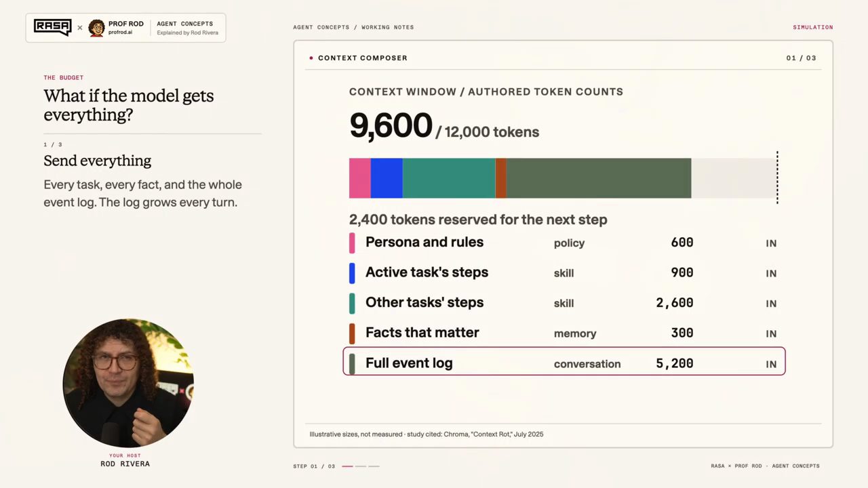Toggle the IN state for Active task's steps

771,274
